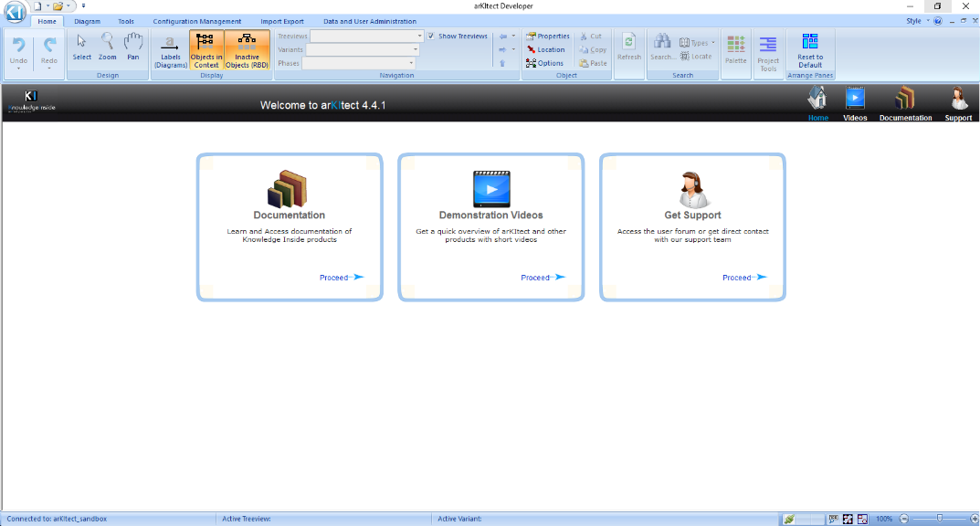Screen dimensions: 980x526
Task: Uncheck the Show Treeviews checkbox
Action: 431,37
